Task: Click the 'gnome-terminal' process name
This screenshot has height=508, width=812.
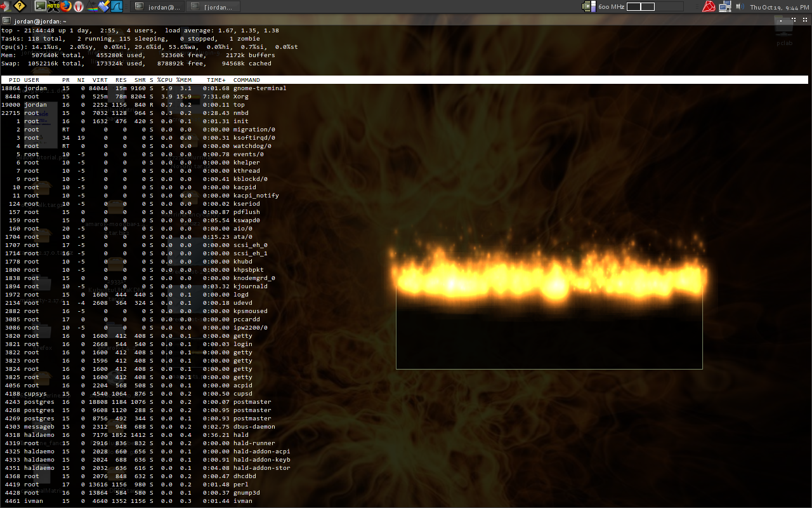Action: [x=260, y=88]
